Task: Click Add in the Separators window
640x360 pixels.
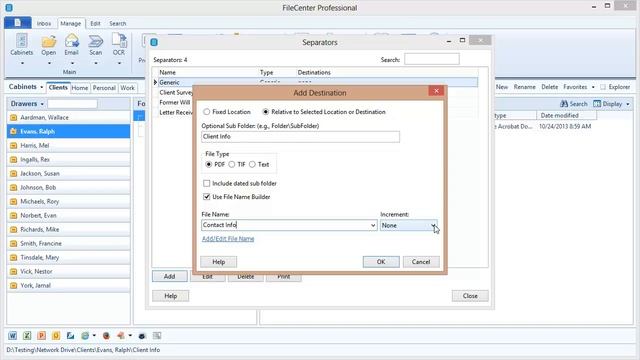Action: [x=169, y=276]
